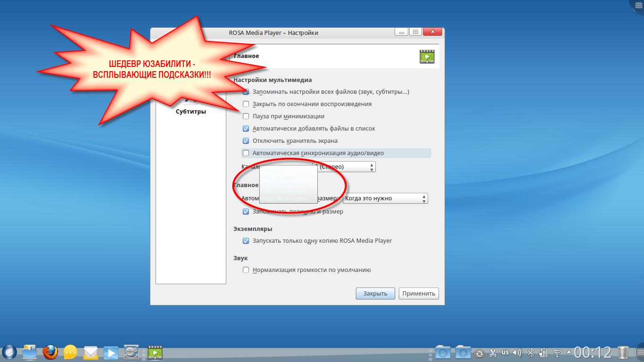644x362 pixels.
Task: Open the volume control tray icon
Action: [x=517, y=352]
